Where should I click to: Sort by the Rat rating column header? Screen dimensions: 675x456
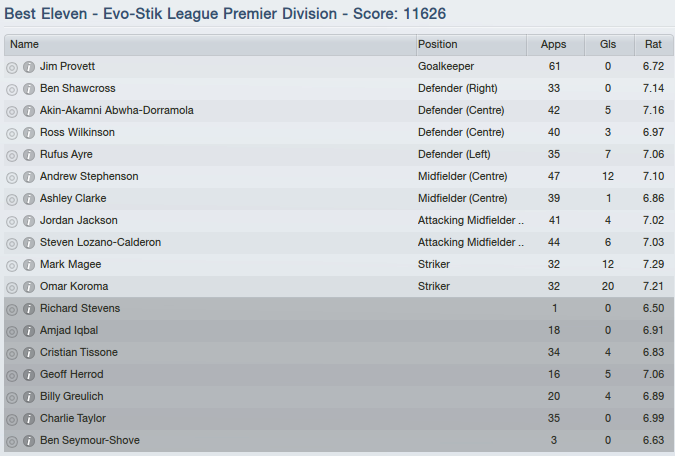click(652, 45)
